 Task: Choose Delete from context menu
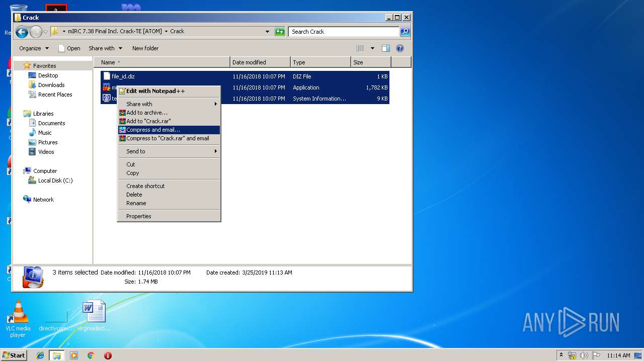click(169, 195)
